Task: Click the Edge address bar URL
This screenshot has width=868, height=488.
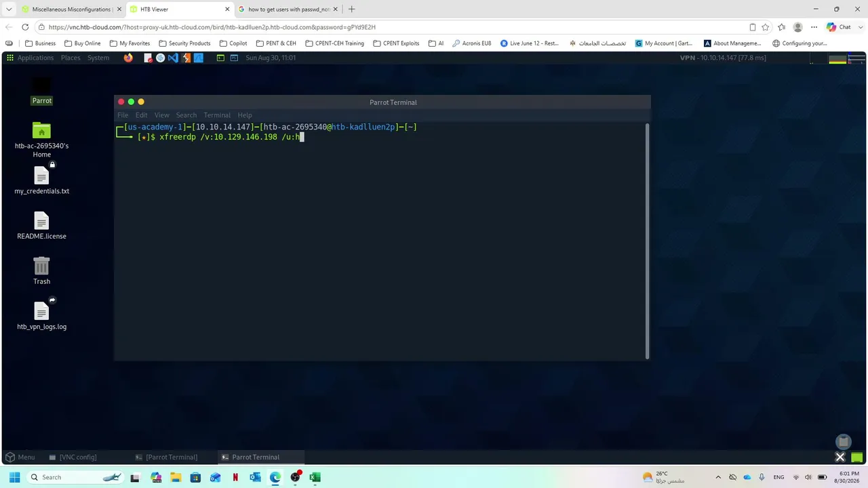Action: click(x=212, y=27)
